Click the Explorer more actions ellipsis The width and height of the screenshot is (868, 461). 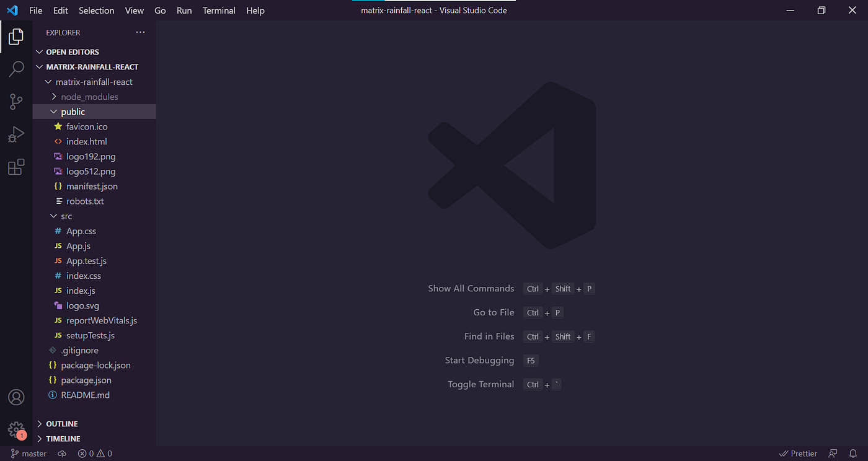(140, 32)
